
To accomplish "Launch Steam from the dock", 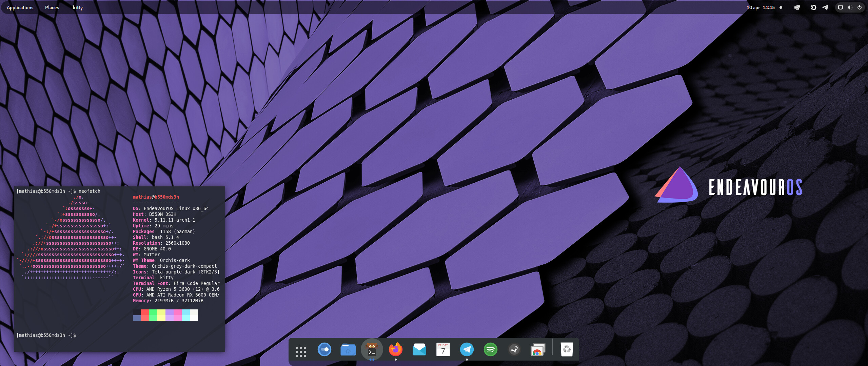I will [514, 349].
